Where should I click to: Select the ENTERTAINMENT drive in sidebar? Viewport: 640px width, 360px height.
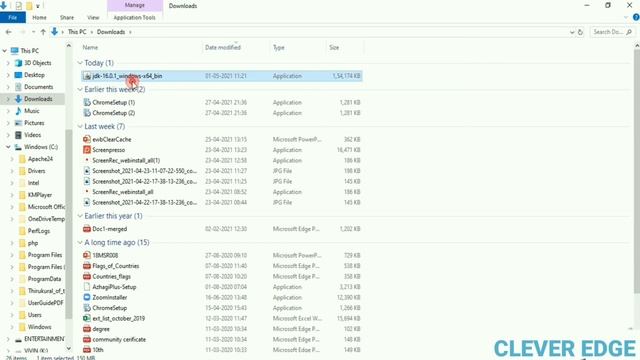tap(44, 339)
